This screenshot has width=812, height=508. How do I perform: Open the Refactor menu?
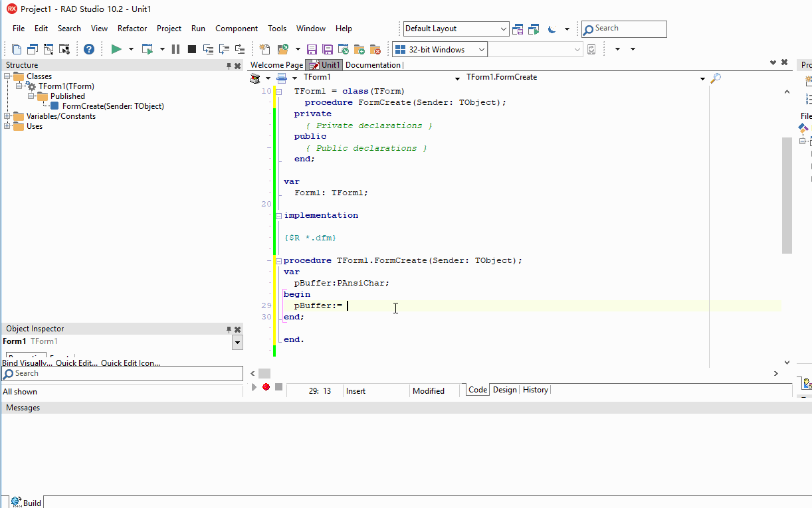(132, 29)
